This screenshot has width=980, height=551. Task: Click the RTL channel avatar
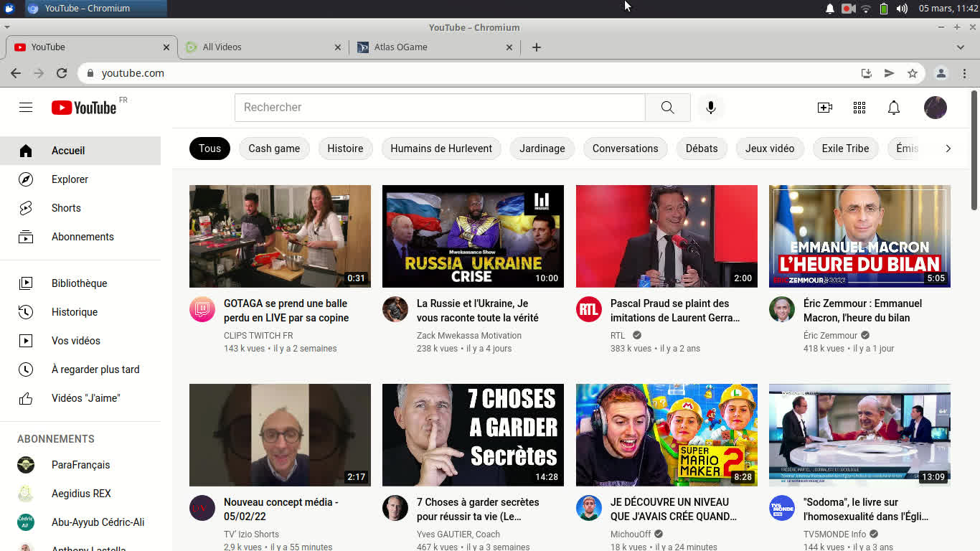589,309
